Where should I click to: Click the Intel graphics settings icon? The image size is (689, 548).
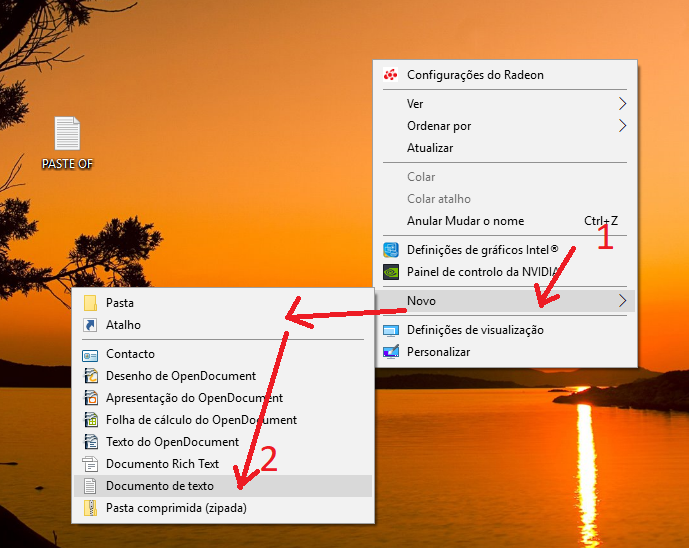391,250
